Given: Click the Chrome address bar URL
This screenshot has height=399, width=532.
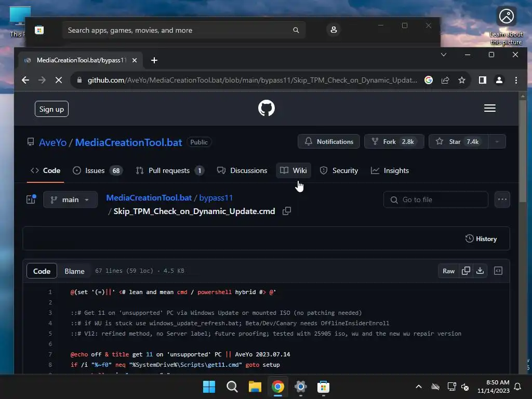Looking at the screenshot, I should (x=252, y=80).
